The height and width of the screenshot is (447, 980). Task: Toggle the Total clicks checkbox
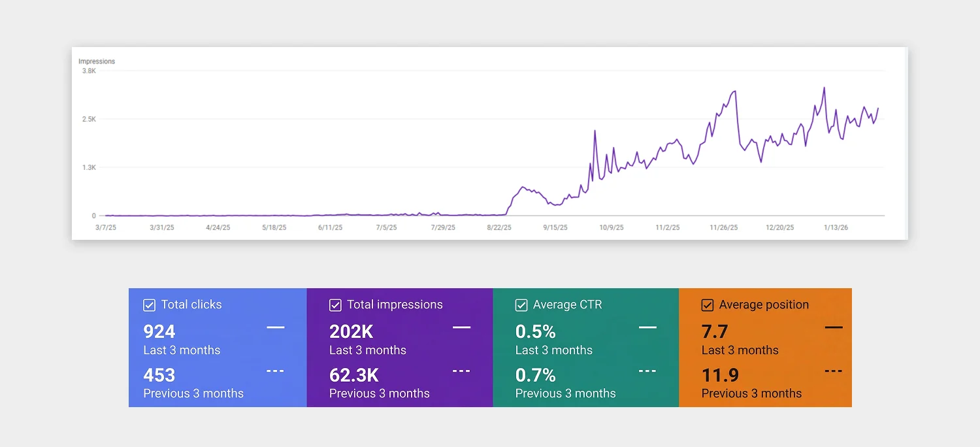pos(149,305)
